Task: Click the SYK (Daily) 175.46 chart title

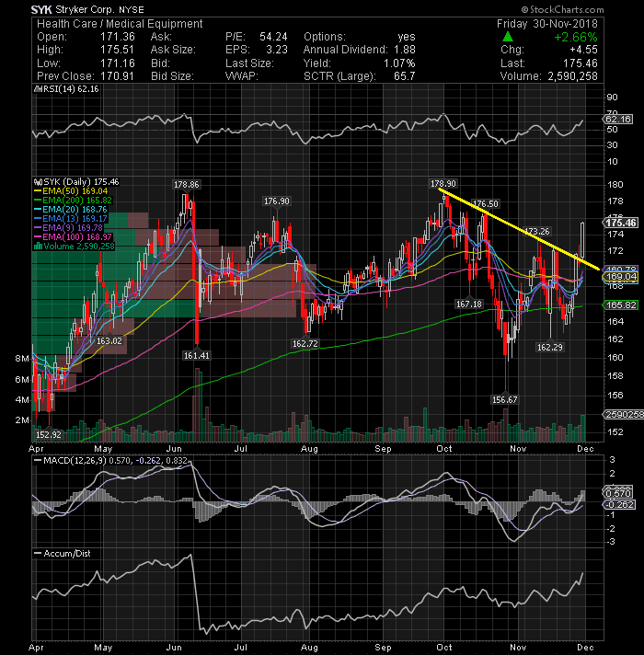Action: (81, 182)
